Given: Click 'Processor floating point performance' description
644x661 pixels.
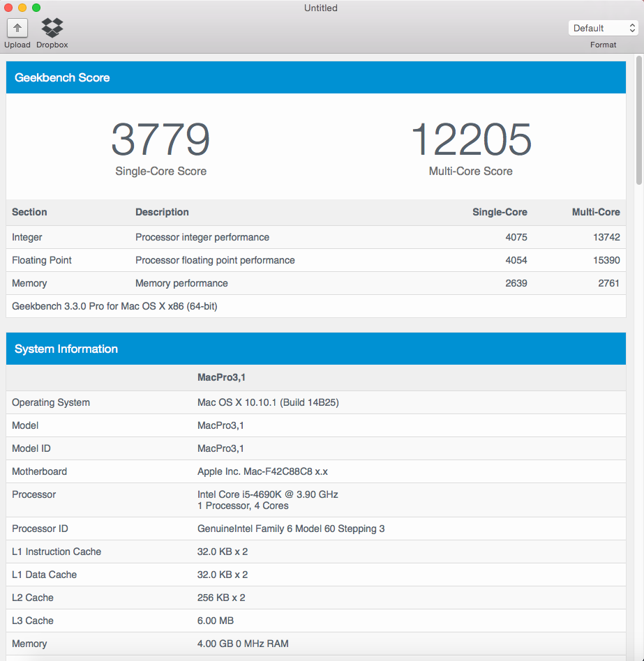Looking at the screenshot, I should 215,261.
